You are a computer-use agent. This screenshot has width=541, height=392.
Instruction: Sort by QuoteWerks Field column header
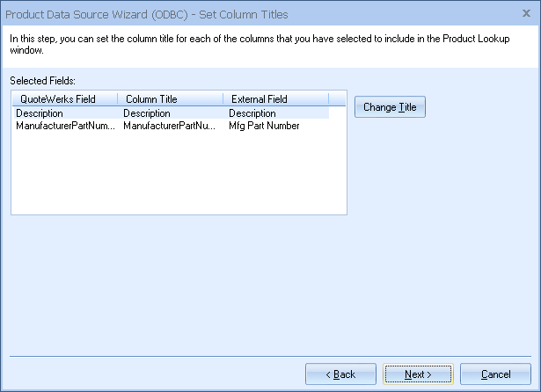[57, 99]
